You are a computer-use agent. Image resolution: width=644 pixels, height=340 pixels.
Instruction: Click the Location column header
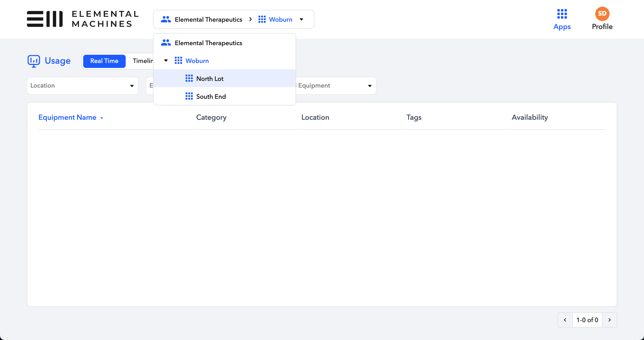pyautogui.click(x=315, y=117)
